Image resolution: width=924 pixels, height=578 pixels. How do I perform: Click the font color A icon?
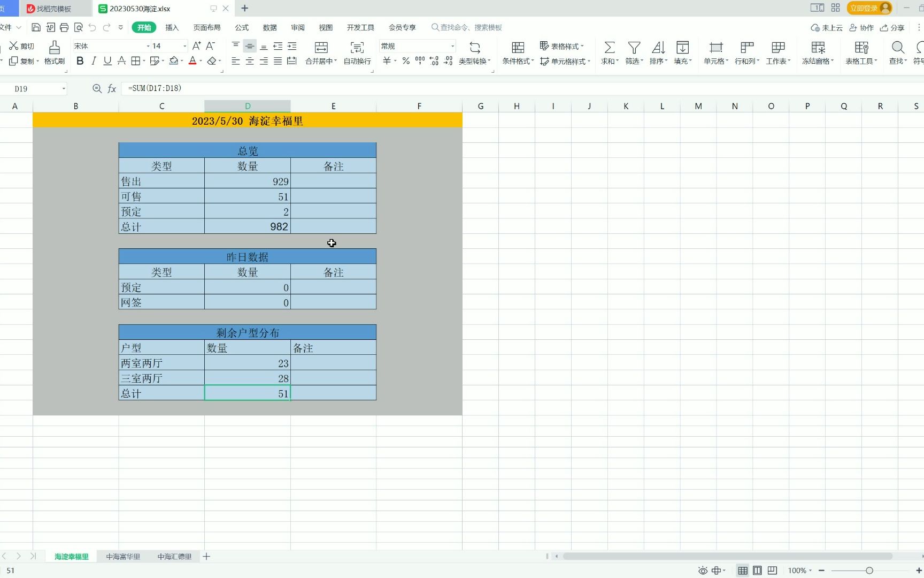point(192,61)
